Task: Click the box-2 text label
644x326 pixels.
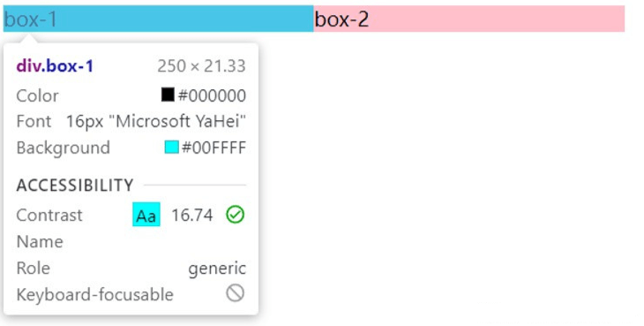Action: pos(341,19)
